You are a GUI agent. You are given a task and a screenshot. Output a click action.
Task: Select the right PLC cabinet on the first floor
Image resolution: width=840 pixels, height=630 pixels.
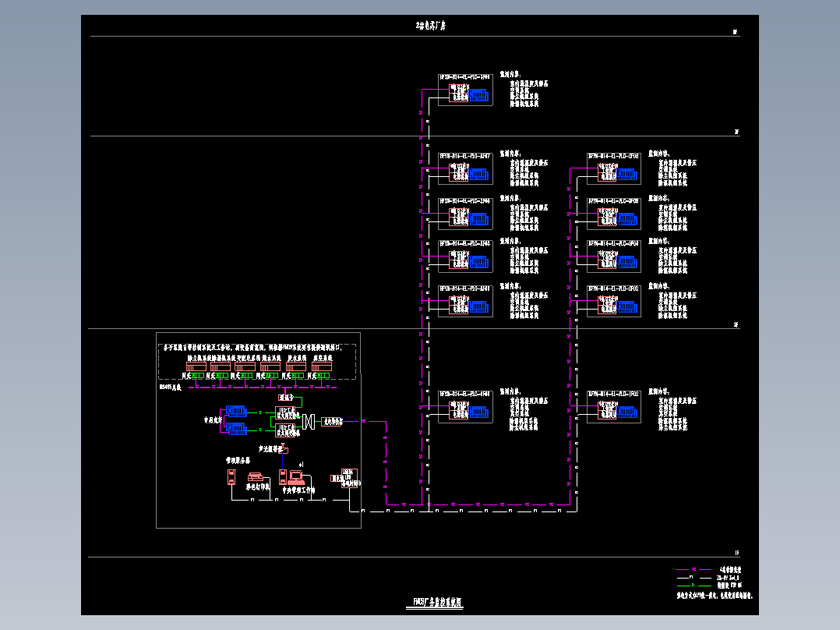[614, 407]
